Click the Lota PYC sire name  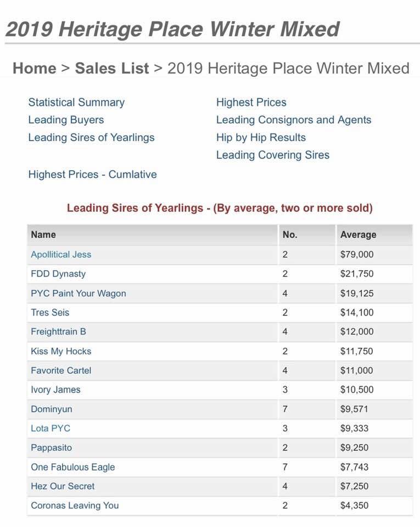pos(51,428)
